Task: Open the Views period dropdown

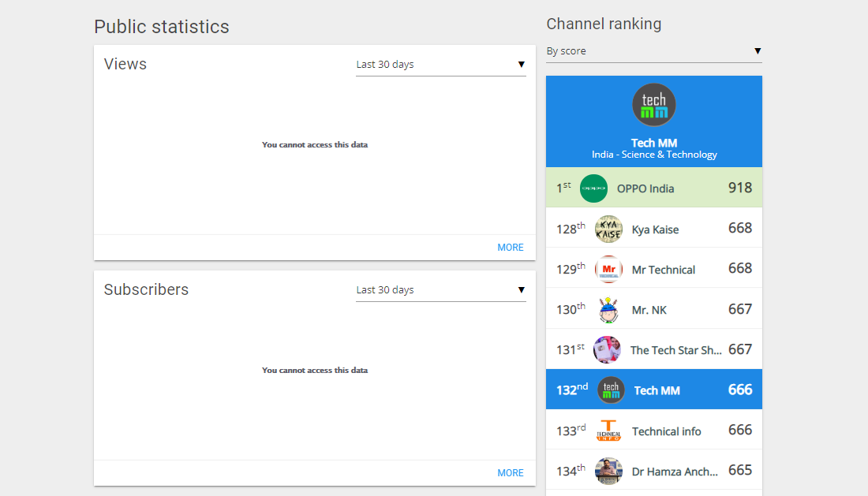Action: click(x=440, y=65)
